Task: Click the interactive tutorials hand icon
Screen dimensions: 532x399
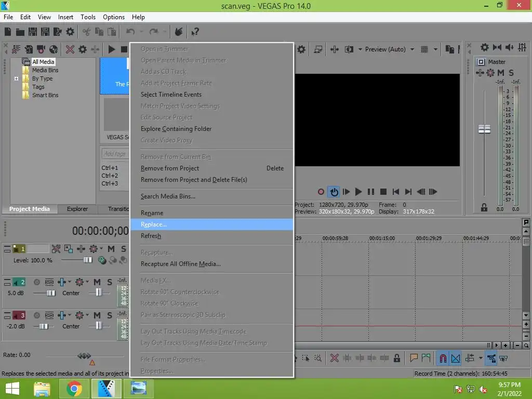Action: point(179,32)
